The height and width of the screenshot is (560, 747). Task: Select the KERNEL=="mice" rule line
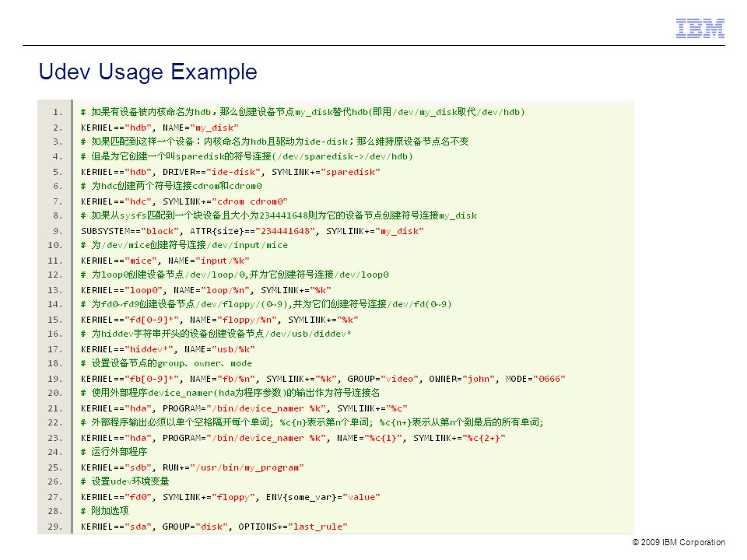165,261
